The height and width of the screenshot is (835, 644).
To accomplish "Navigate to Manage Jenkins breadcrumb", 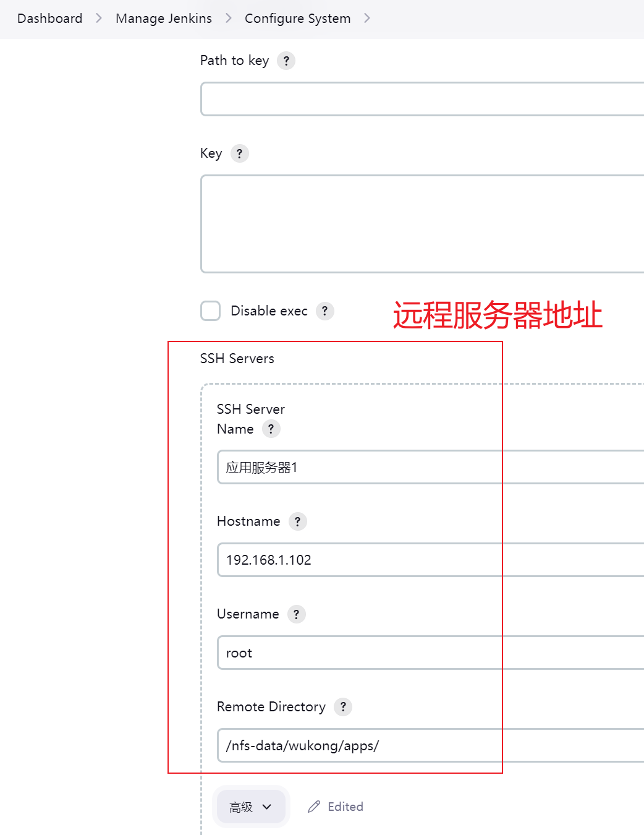I will (164, 19).
